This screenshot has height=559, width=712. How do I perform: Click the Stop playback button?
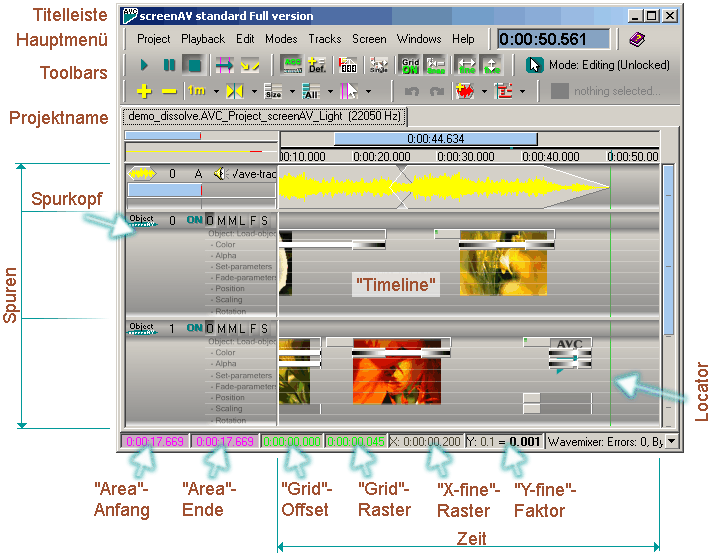pyautogui.click(x=194, y=65)
